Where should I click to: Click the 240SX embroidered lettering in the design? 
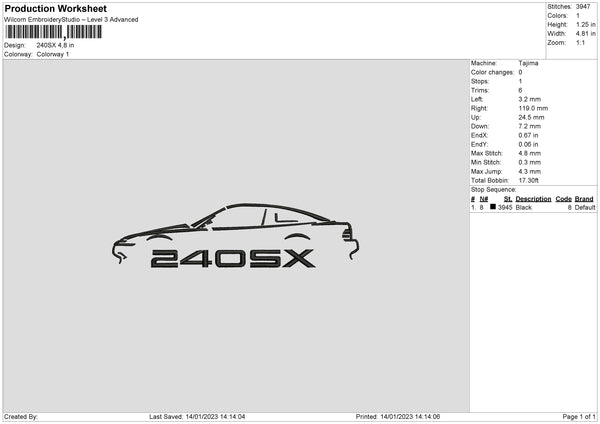click(x=233, y=258)
